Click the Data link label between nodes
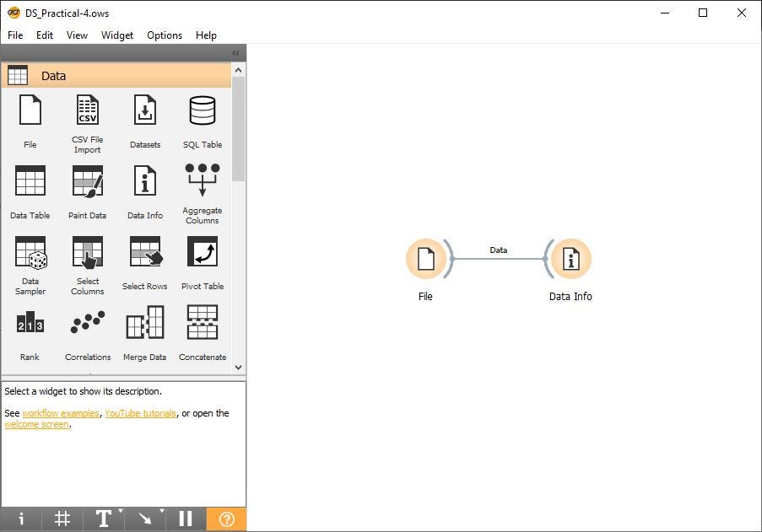The height and width of the screenshot is (532, 762). coord(499,250)
